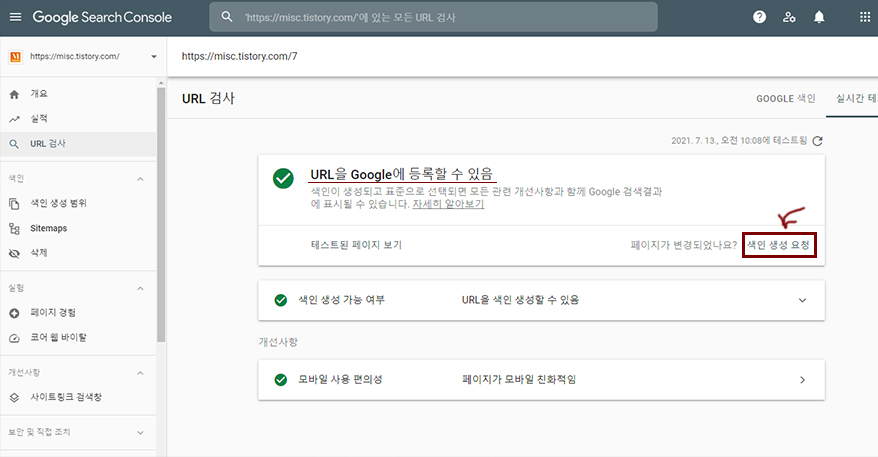Click the layers icon beside 사이트링크 검색창

tap(15, 398)
